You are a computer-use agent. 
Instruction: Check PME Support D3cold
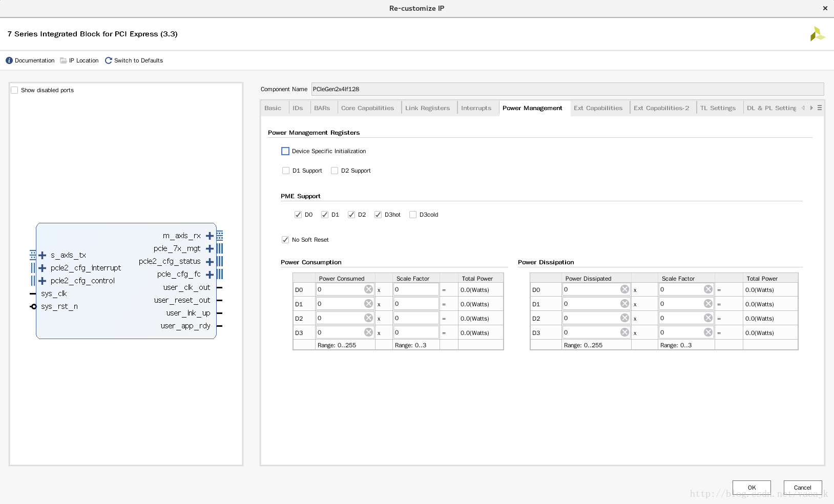pyautogui.click(x=413, y=215)
